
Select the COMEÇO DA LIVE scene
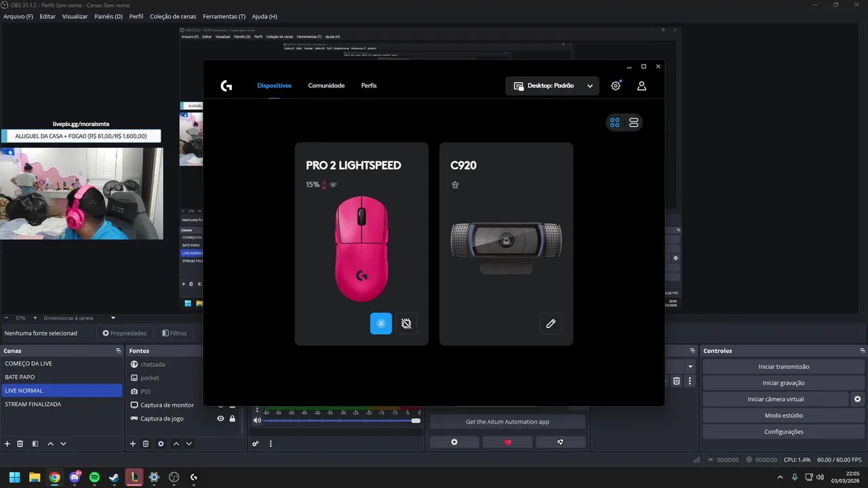click(61, 364)
